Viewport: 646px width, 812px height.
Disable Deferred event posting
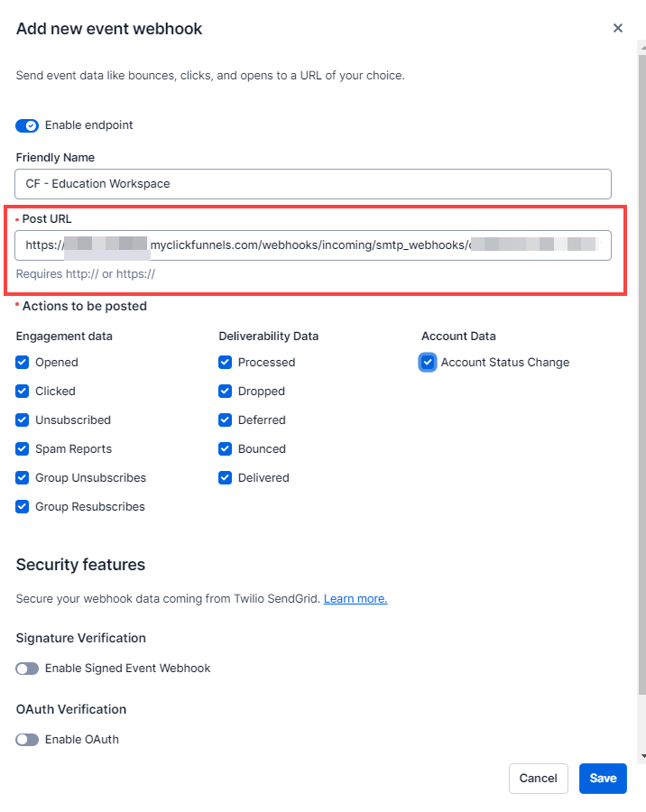225,420
